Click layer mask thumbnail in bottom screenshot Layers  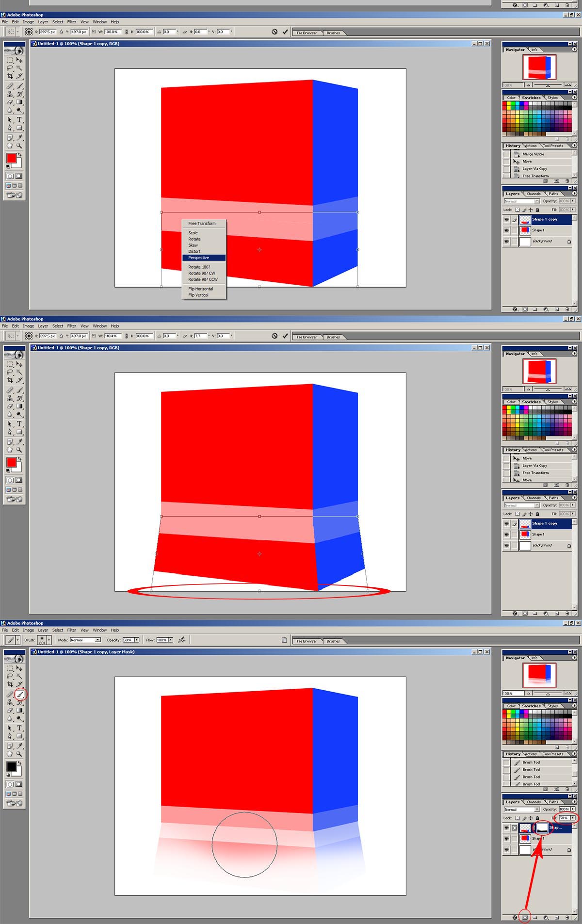[x=542, y=827]
